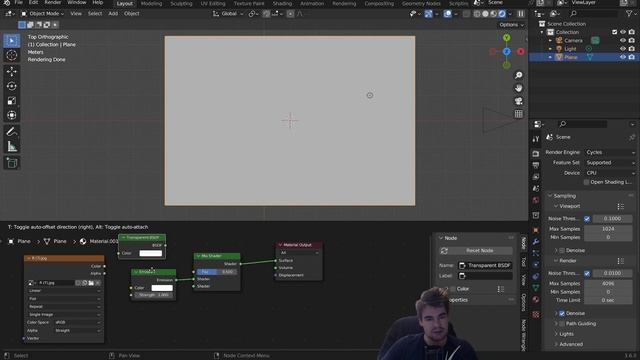
Task: Disable render Denoise checkbox
Action: (x=562, y=313)
